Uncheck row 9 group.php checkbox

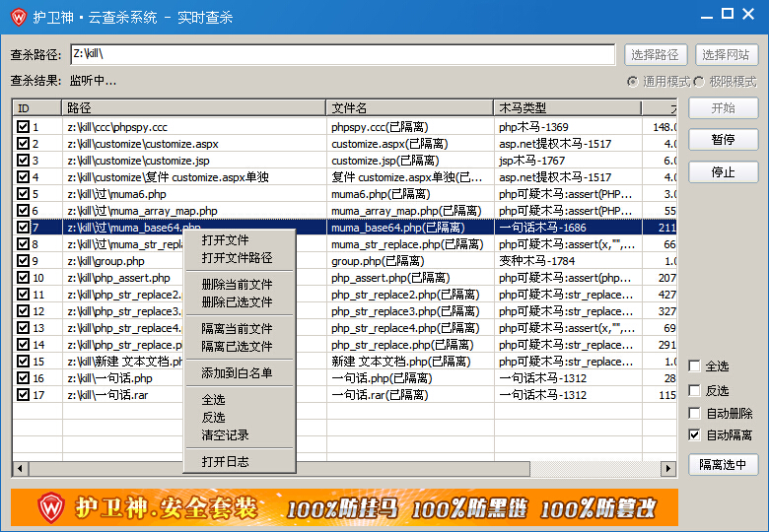point(23,260)
